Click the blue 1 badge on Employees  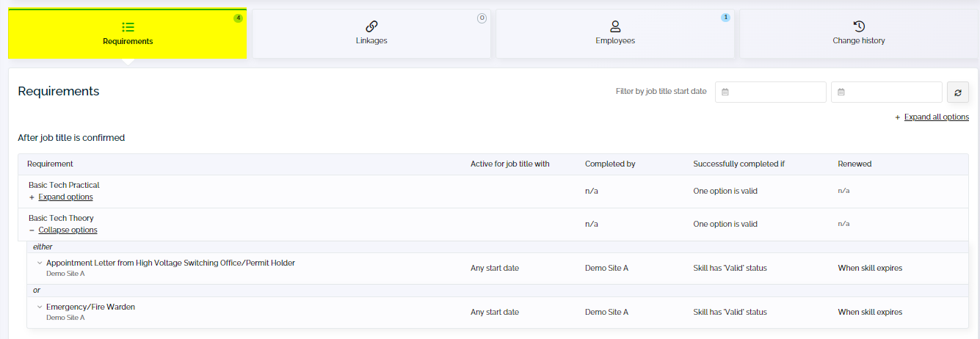click(x=725, y=18)
